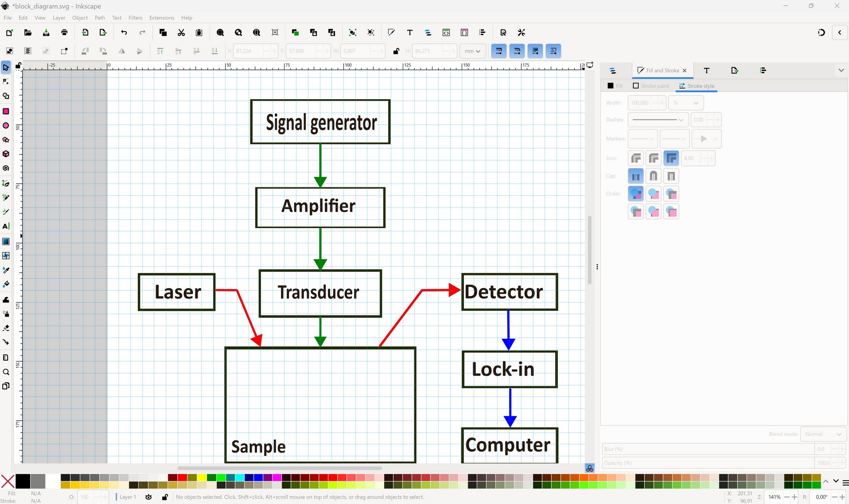Viewport: 849px width, 504px height.
Task: Toggle scaling rounded rectangle corners
Action: (x=517, y=51)
